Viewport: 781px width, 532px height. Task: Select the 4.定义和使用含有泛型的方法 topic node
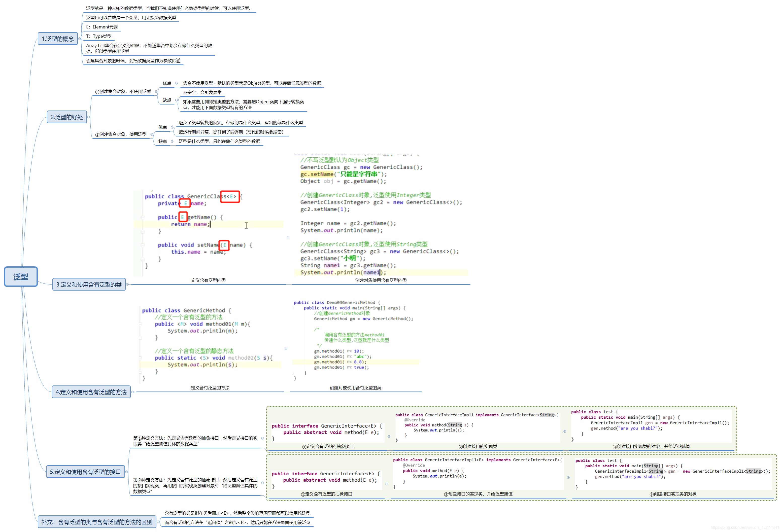(x=91, y=392)
